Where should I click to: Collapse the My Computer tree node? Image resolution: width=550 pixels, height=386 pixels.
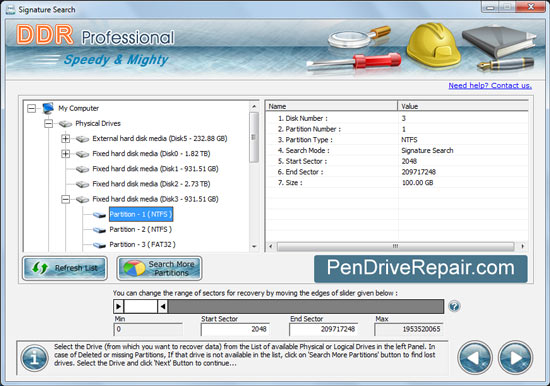point(32,108)
